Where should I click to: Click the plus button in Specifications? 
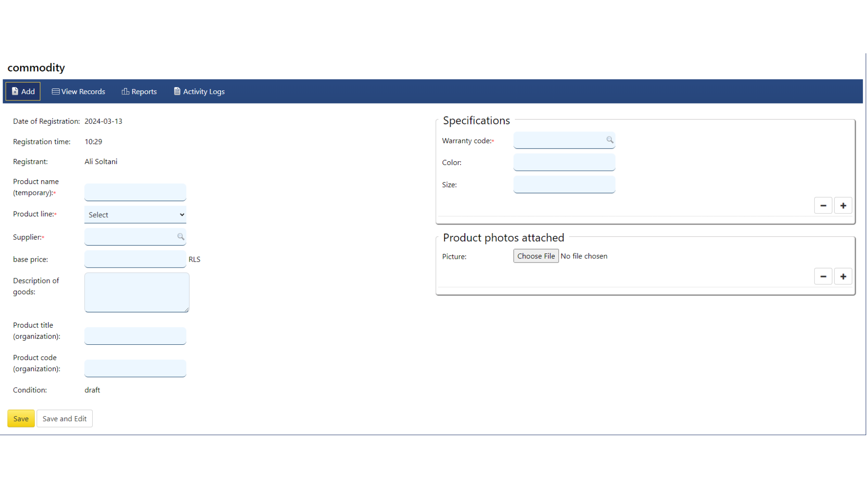coord(844,206)
